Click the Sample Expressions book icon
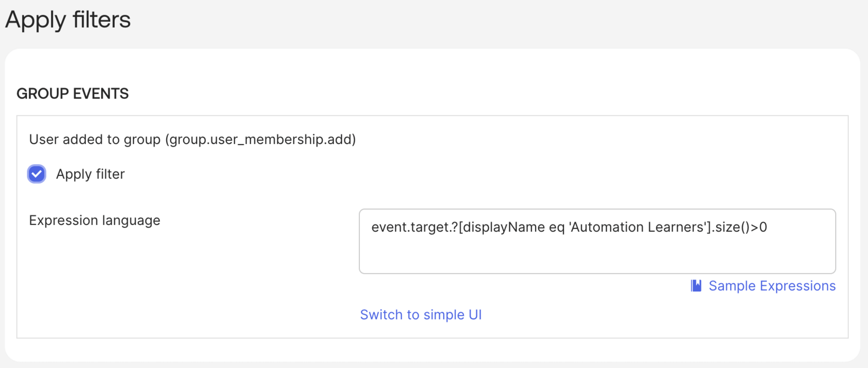868x368 pixels. pos(696,286)
